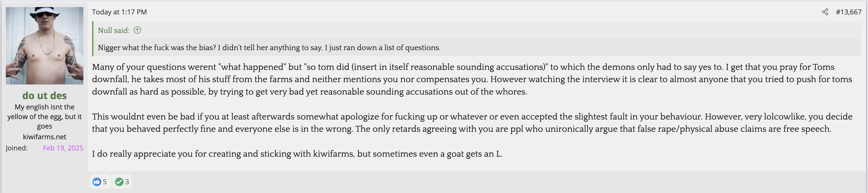
Task: Click the "Joined:" label in user info
Action: [17, 148]
